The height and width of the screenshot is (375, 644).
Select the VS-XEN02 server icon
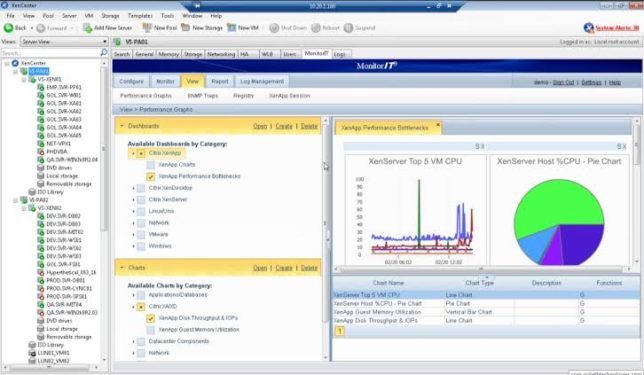pos(32,208)
